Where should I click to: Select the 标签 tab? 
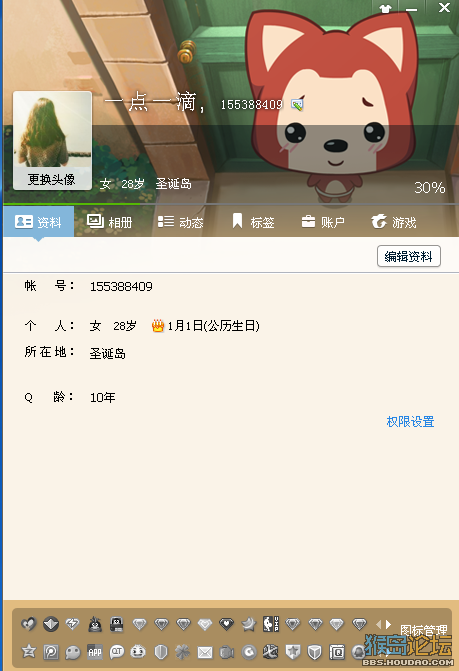point(253,222)
